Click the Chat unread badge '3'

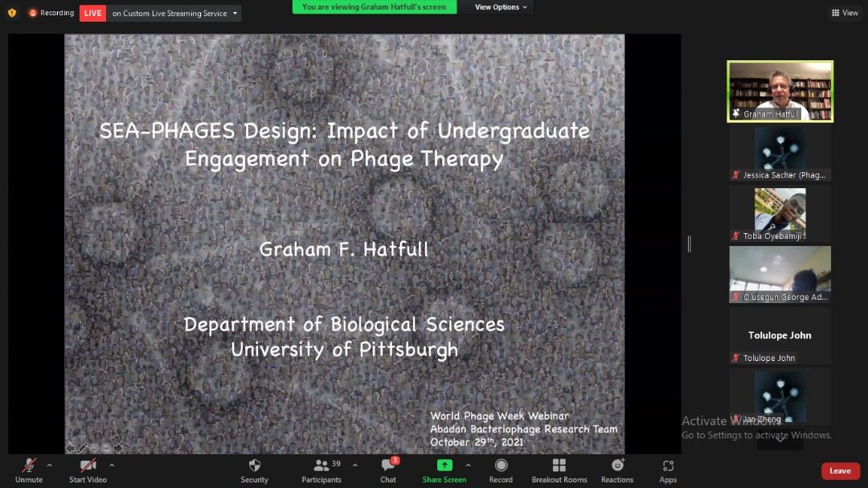click(395, 461)
